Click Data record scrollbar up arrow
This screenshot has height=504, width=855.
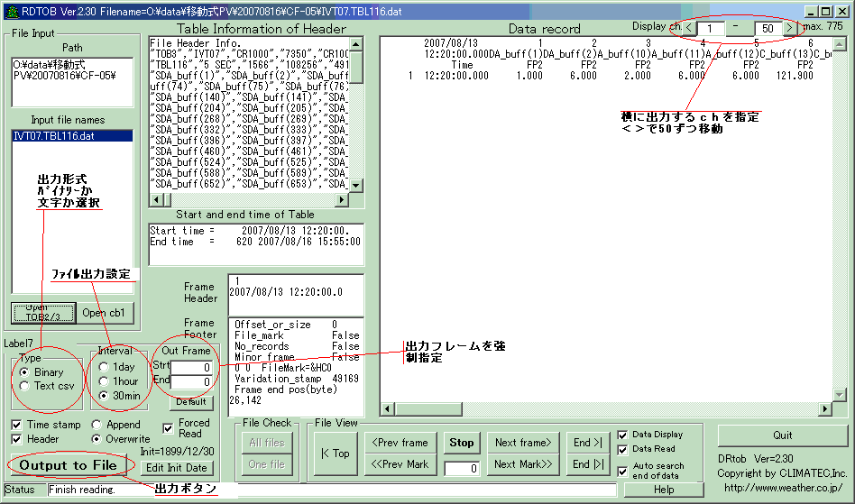[x=839, y=43]
